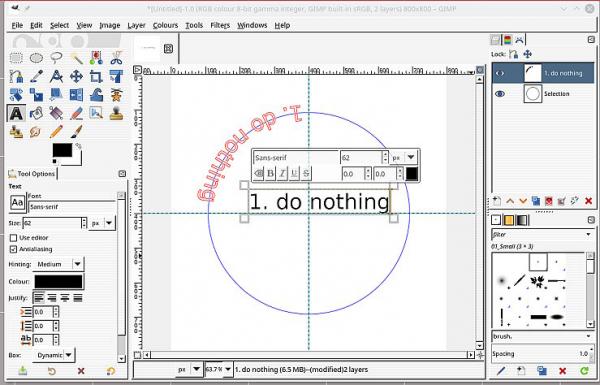The height and width of the screenshot is (385, 600).
Task: Activate the Scissors Select tool
Action: pos(116,58)
